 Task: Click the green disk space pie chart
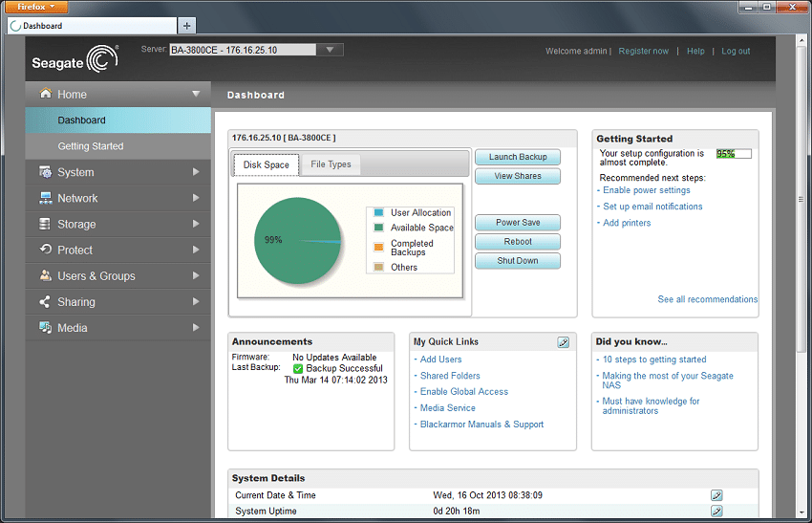pyautogui.click(x=297, y=241)
